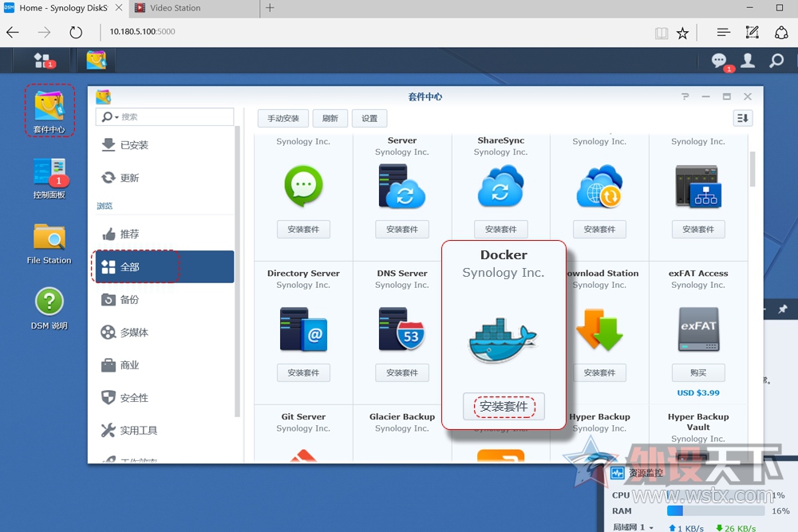
Task: Click the Chat package green bubble icon
Action: (303, 186)
